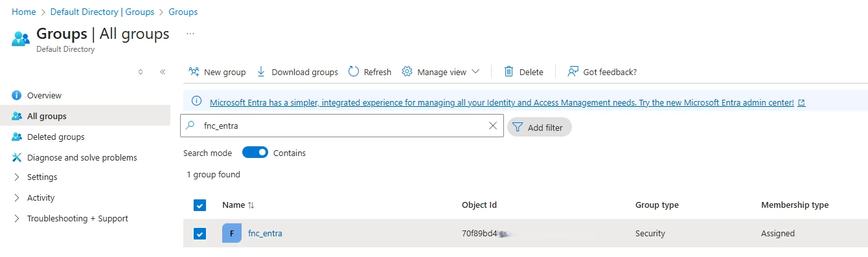The width and height of the screenshot is (868, 257).
Task: Sort by Name using the arrows icon
Action: click(251, 205)
